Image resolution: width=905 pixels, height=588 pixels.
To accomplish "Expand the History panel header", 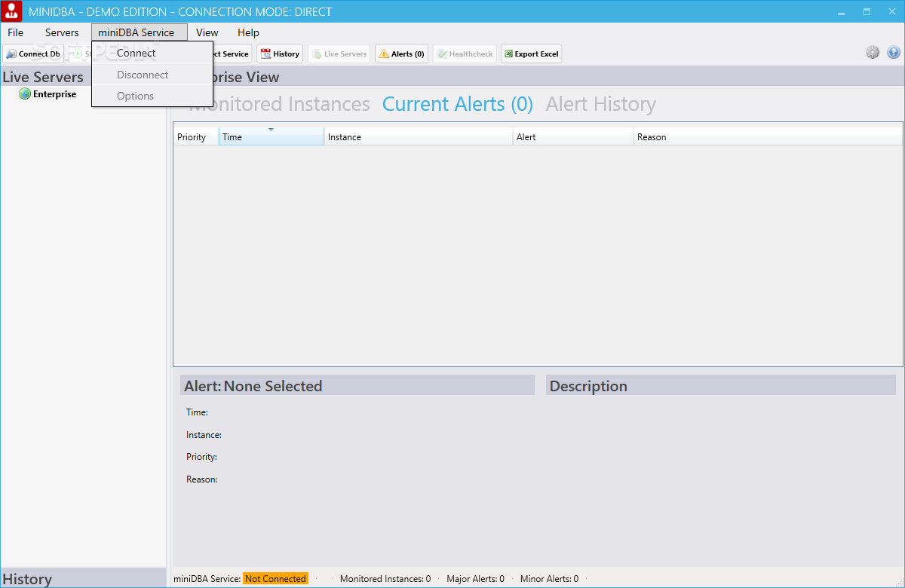I will pos(83,578).
